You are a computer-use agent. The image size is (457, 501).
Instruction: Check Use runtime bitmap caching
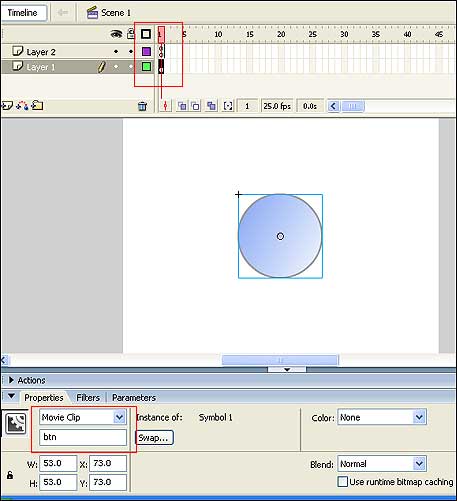point(342,482)
